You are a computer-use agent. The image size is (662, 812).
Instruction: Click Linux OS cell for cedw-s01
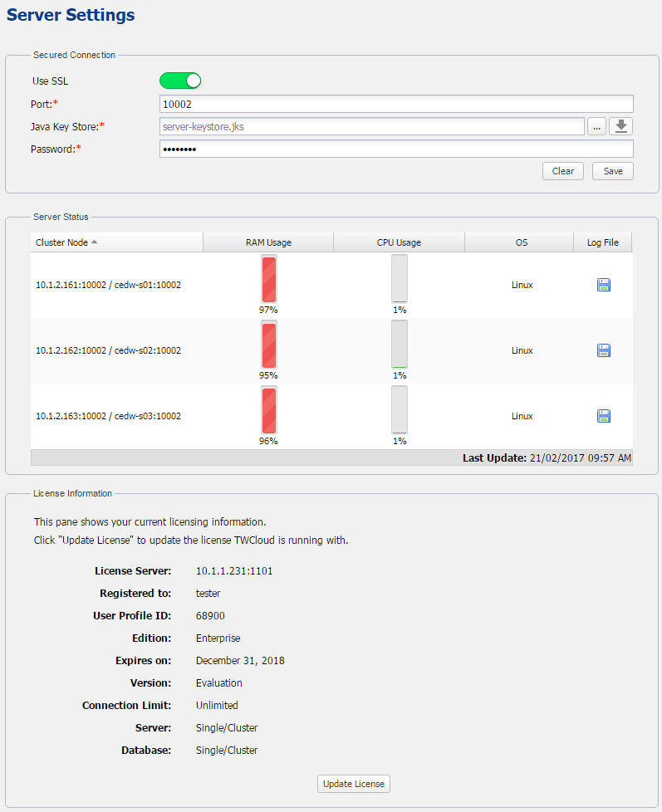[522, 285]
